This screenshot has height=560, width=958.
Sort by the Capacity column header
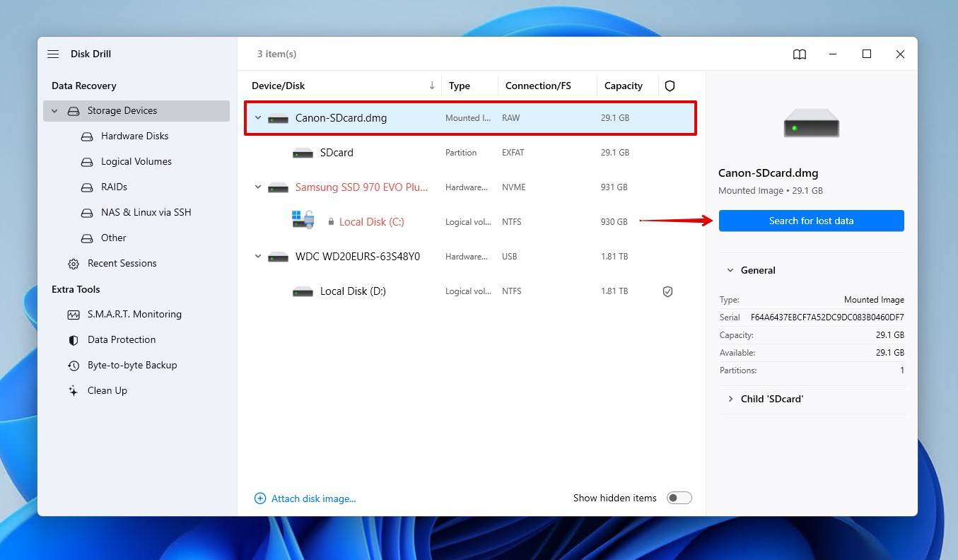pyautogui.click(x=623, y=86)
